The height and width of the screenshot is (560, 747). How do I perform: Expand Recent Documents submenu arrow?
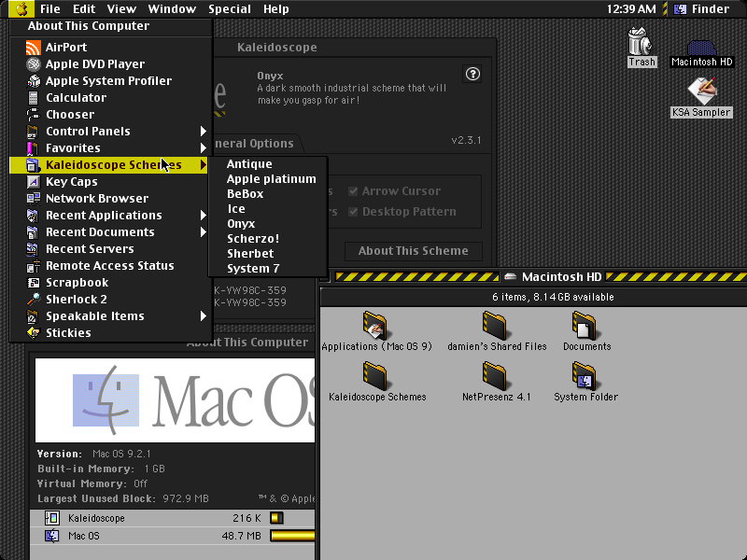204,231
